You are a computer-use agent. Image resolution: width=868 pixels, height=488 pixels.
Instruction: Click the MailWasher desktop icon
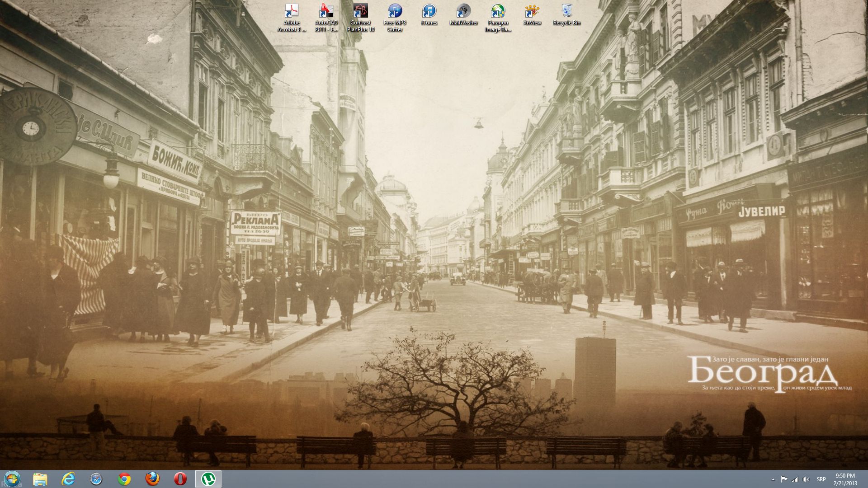(463, 12)
